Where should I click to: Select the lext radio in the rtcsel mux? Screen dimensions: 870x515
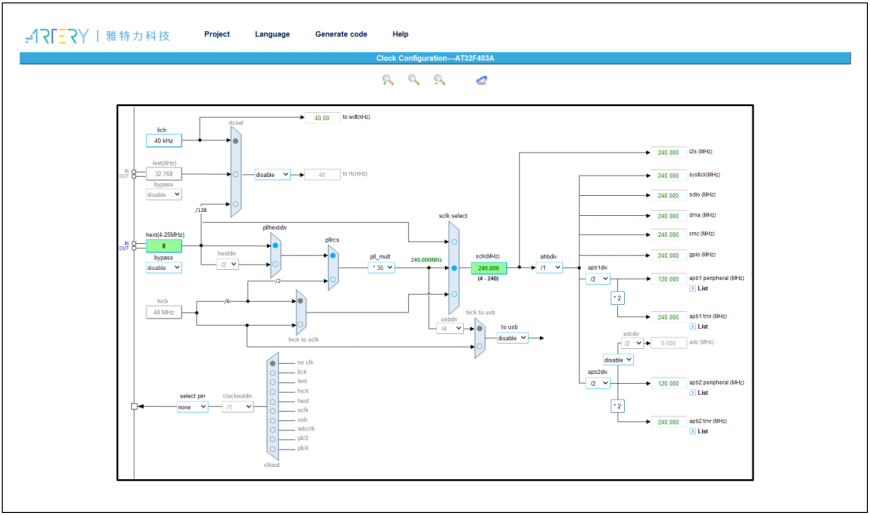[236, 174]
